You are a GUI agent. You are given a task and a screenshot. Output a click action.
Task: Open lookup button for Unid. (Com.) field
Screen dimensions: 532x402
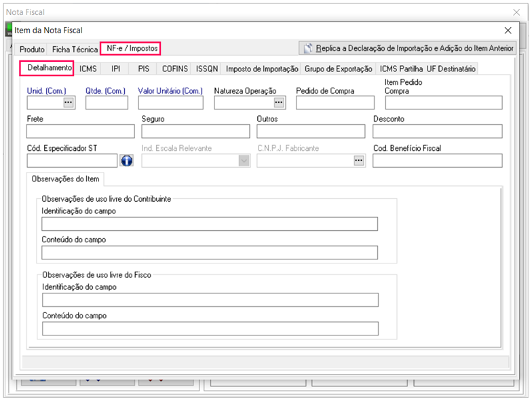[x=68, y=103]
